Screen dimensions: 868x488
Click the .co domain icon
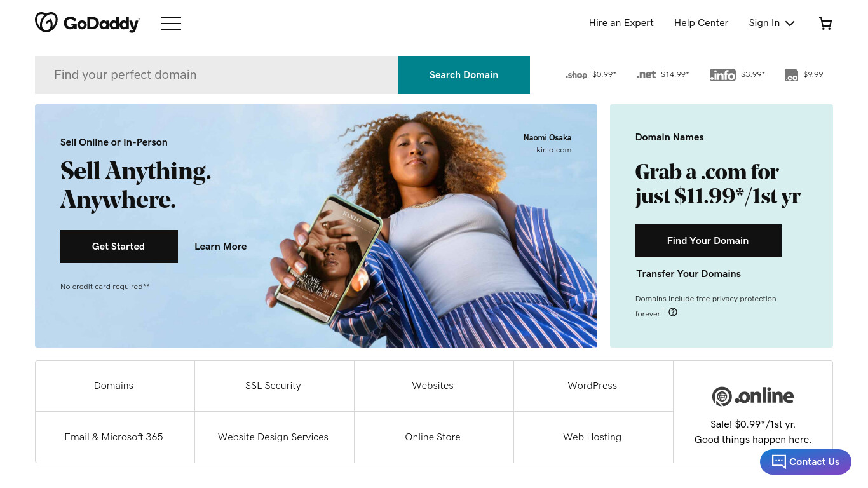(792, 75)
